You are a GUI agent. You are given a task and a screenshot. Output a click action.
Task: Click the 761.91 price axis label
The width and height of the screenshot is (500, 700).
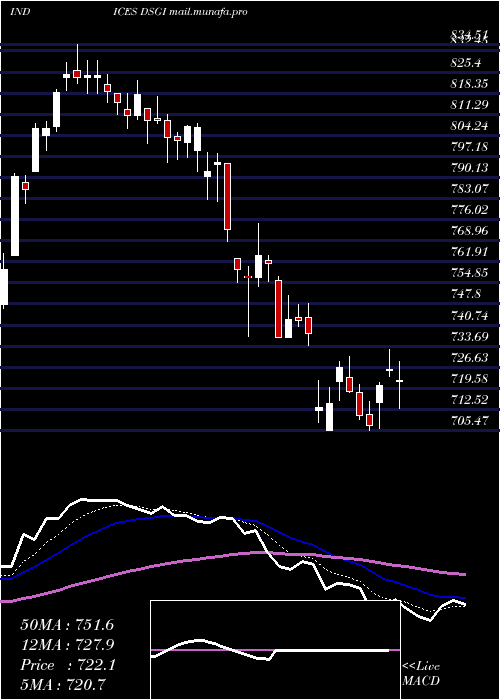pos(468,252)
